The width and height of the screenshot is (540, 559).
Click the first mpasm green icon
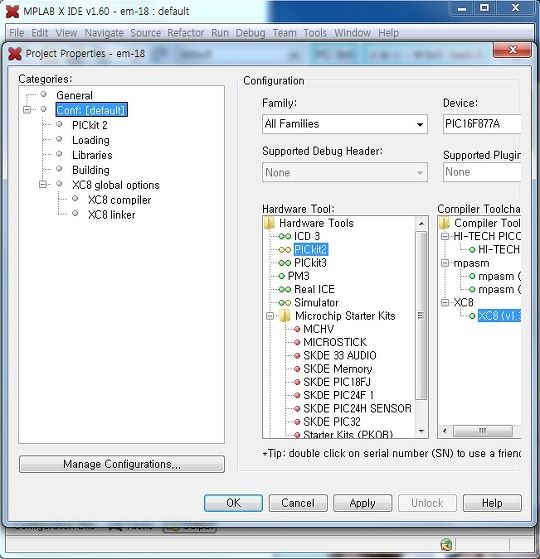pyautogui.click(x=472, y=276)
